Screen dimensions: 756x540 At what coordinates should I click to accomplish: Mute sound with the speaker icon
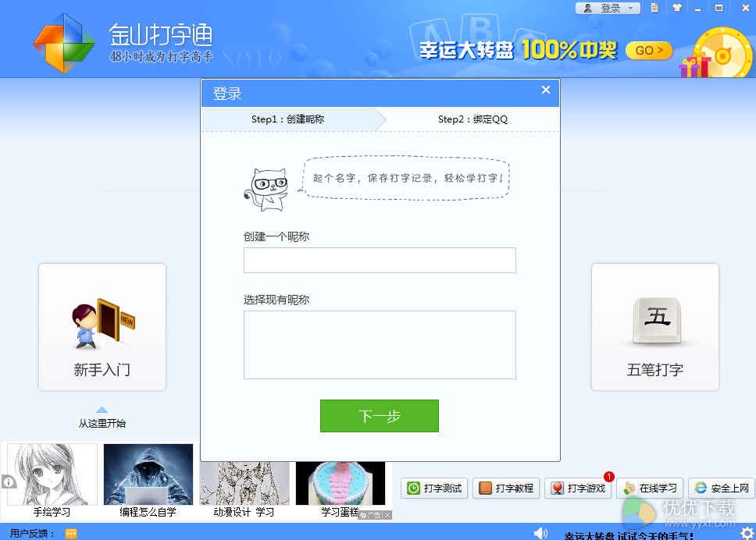(540, 533)
